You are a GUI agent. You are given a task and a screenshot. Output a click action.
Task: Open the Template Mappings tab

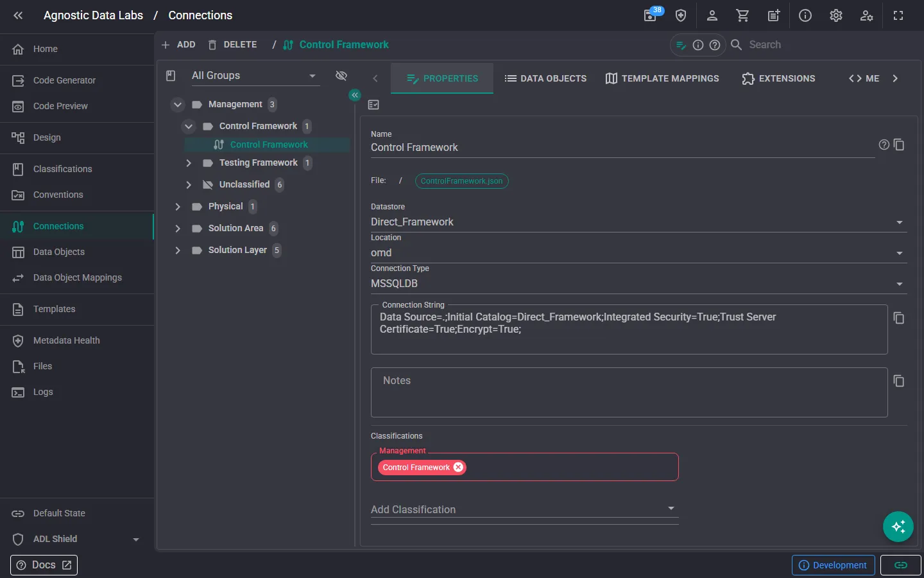pyautogui.click(x=662, y=78)
